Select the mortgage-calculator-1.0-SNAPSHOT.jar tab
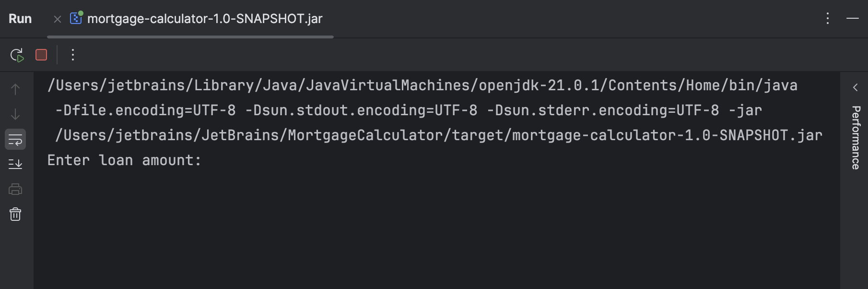Viewport: 868px width, 289px height. coord(205,19)
